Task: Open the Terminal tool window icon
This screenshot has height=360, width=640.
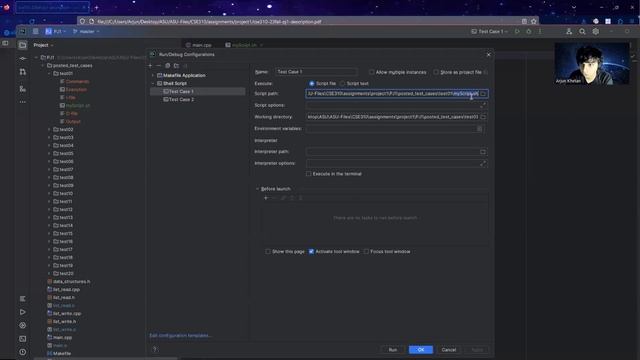Action: click(x=22, y=339)
